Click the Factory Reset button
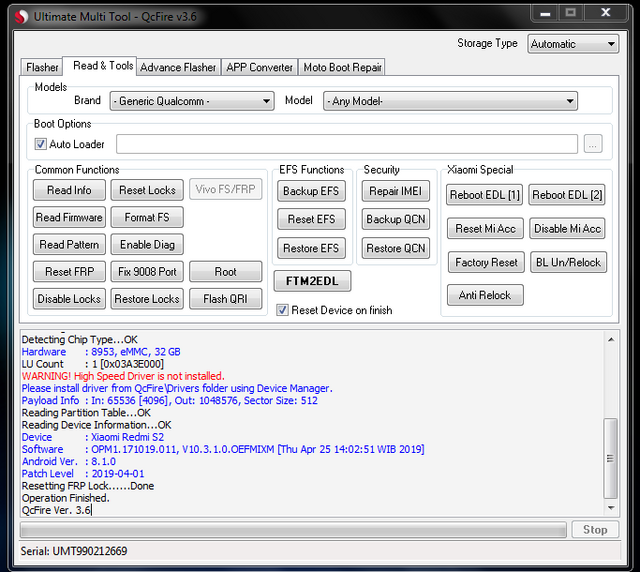This screenshot has width=640, height=572. [486, 262]
